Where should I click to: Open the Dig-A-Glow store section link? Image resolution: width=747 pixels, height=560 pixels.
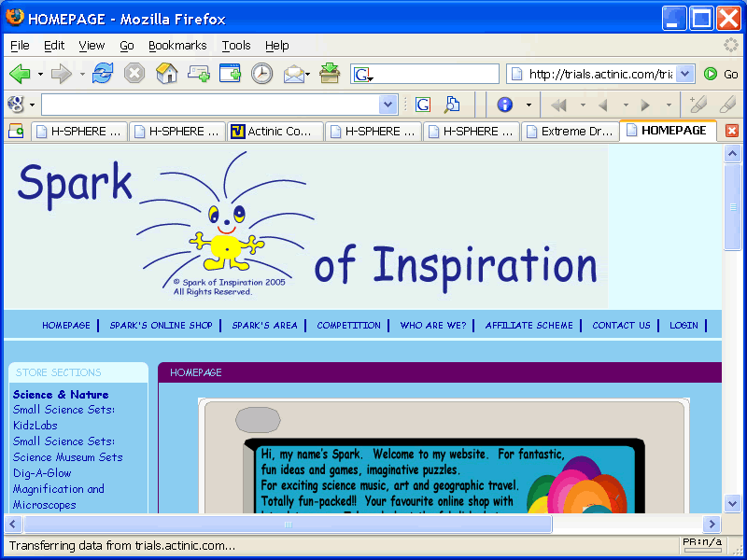click(42, 473)
